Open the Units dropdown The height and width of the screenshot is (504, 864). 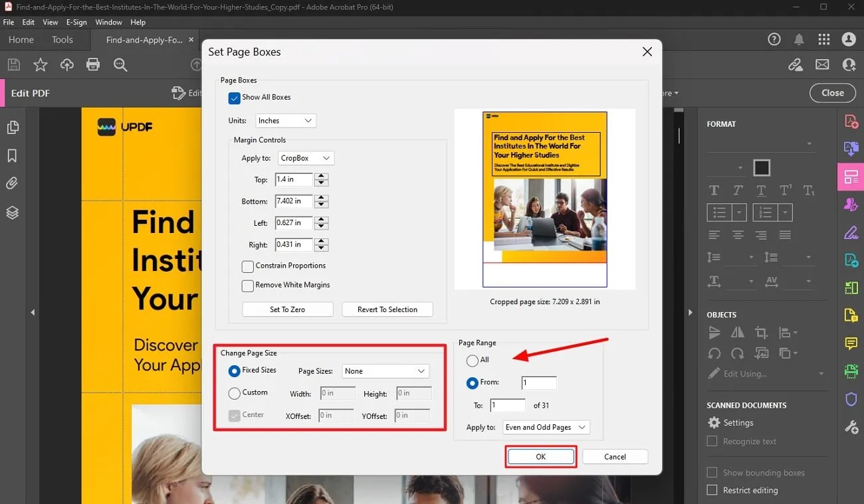[286, 120]
